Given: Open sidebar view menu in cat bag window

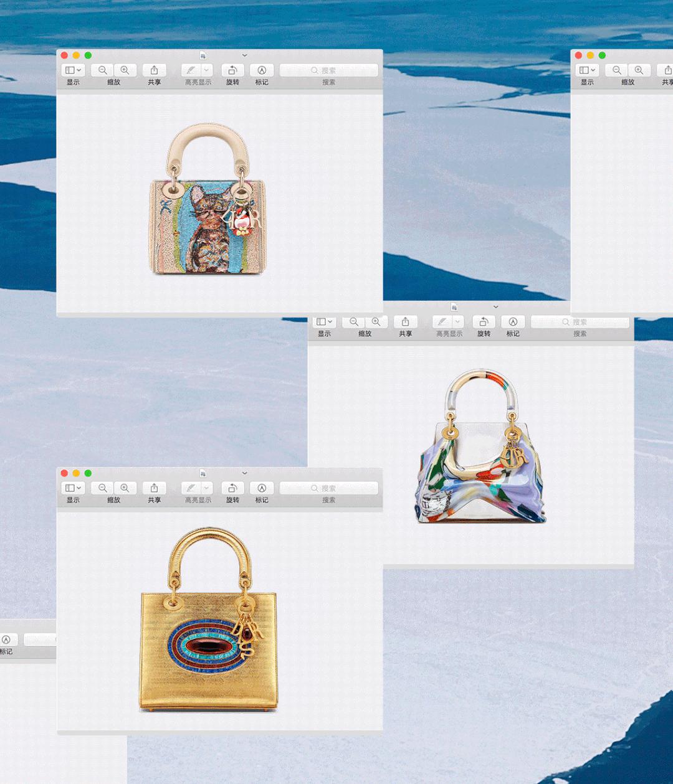Looking at the screenshot, I should point(74,70).
